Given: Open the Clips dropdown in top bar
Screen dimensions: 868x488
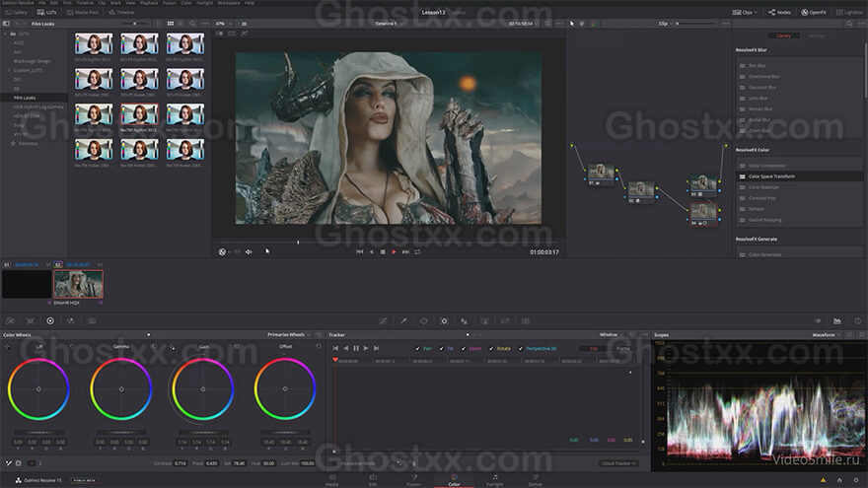Looking at the screenshot, I should click(745, 12).
